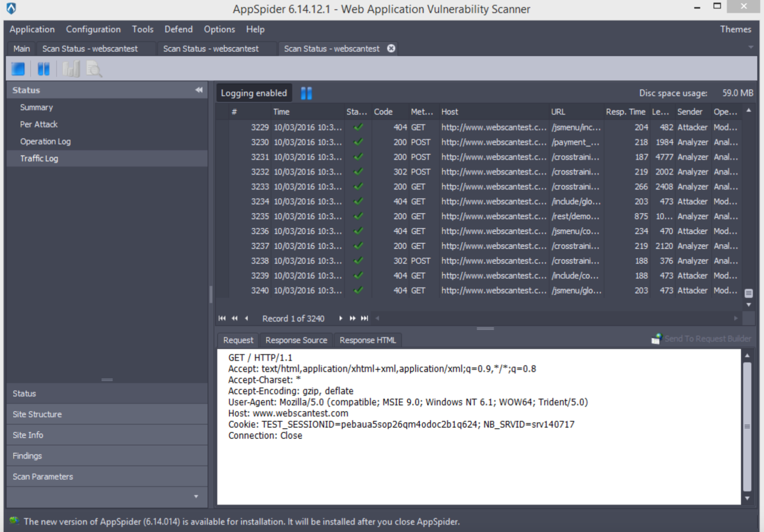Open the Findings pane
764x532 pixels.
[107, 456]
